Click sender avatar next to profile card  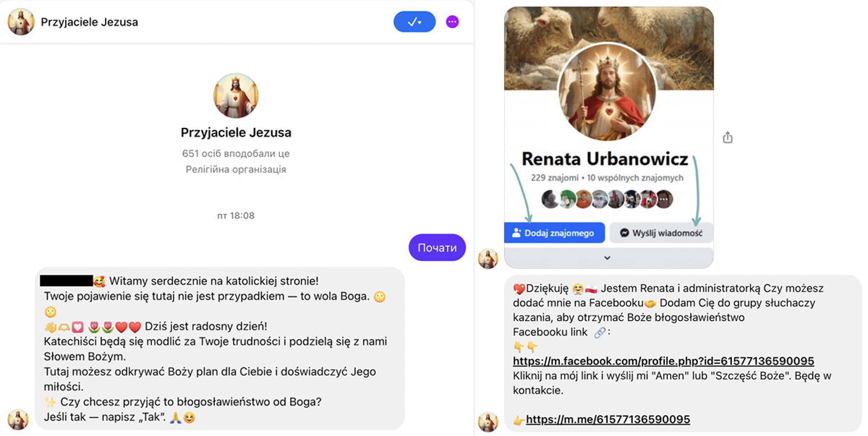488,258
